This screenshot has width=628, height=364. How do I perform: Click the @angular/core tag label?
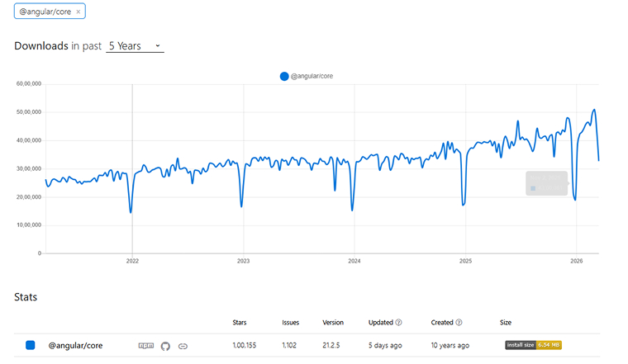[45, 12]
